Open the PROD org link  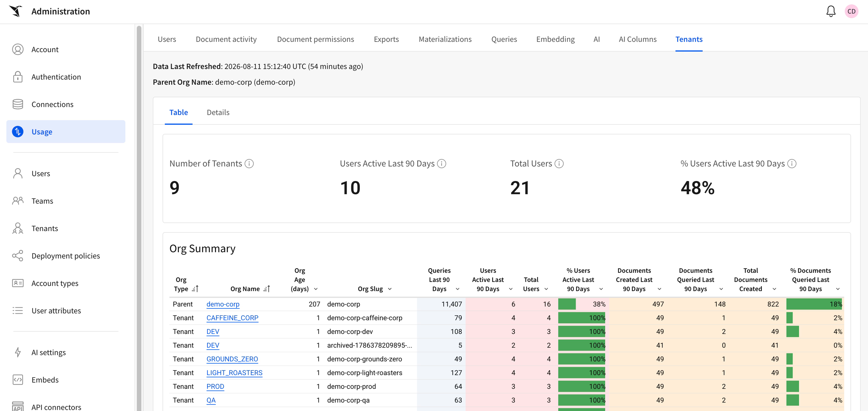pyautogui.click(x=215, y=387)
